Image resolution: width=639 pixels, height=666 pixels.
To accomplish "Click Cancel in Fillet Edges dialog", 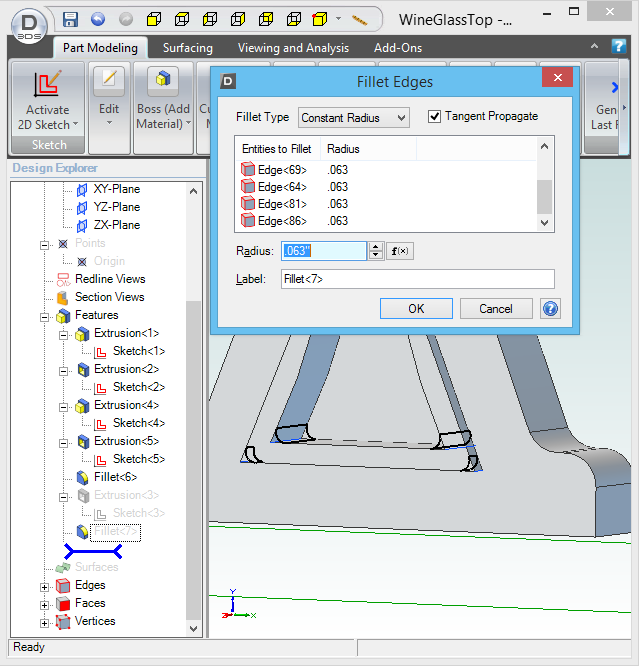I will pos(496,309).
